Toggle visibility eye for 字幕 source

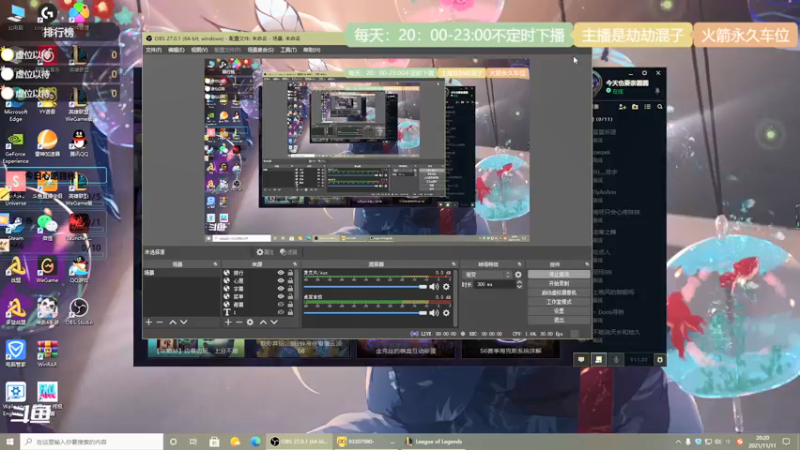pos(281,288)
